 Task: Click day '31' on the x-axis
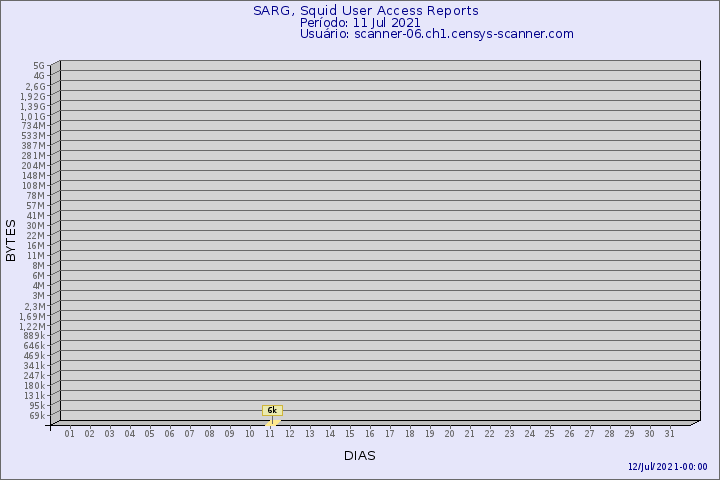(x=669, y=434)
